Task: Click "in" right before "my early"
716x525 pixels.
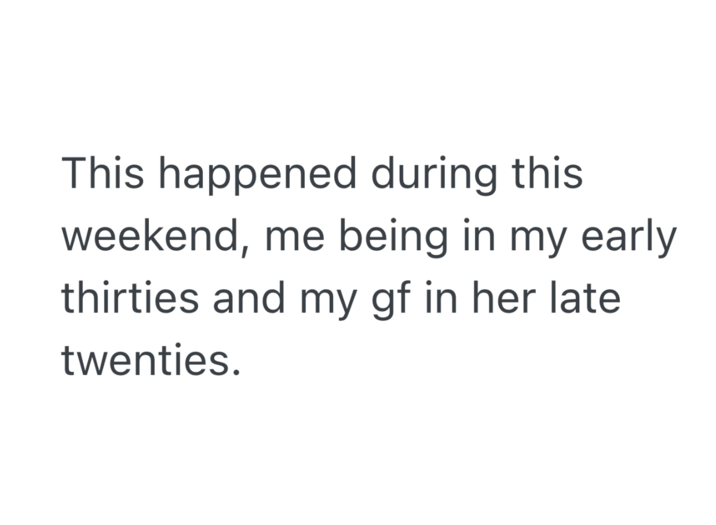Action: click(x=470, y=238)
